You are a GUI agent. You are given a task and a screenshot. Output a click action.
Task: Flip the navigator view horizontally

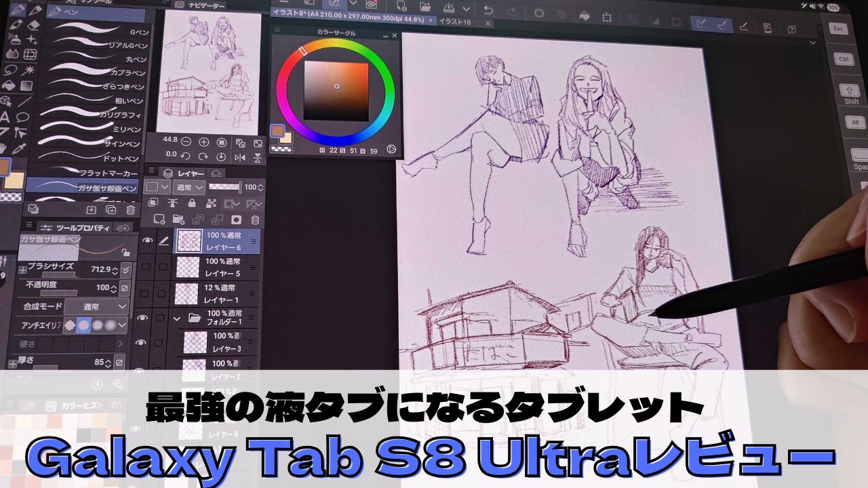[x=239, y=157]
